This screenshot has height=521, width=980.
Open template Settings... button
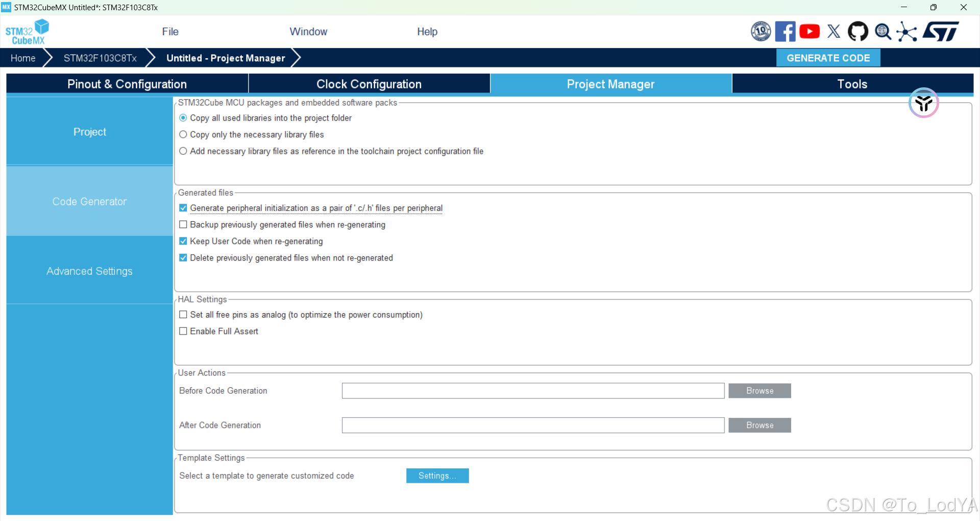(437, 476)
